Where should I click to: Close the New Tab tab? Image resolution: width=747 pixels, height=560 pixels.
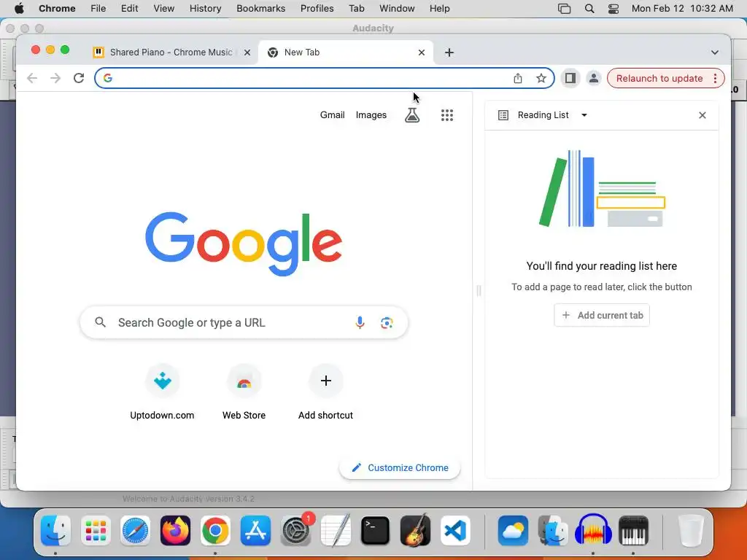421,52
